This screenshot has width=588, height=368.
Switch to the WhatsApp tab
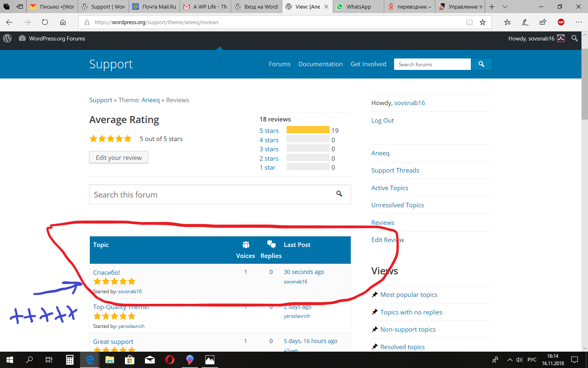359,7
